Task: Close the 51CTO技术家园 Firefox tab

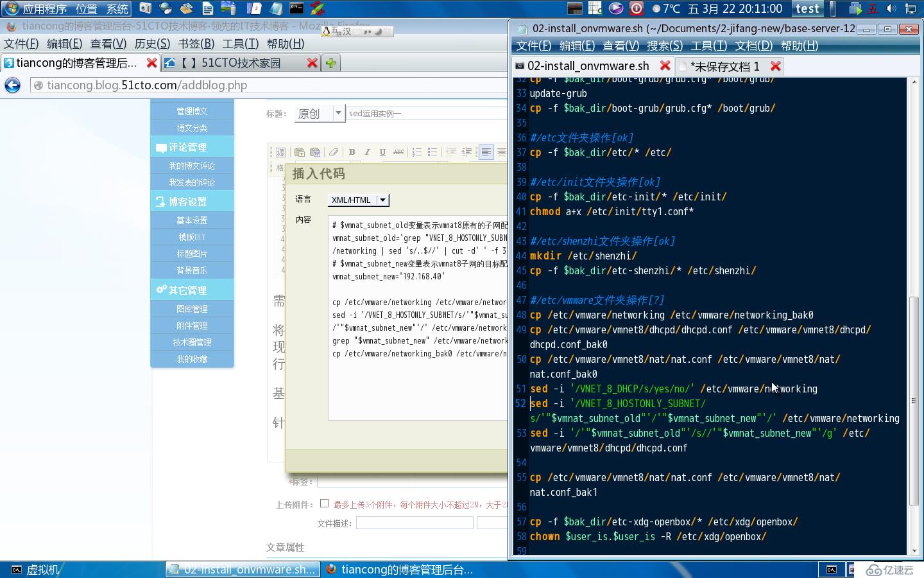Action: [x=312, y=63]
